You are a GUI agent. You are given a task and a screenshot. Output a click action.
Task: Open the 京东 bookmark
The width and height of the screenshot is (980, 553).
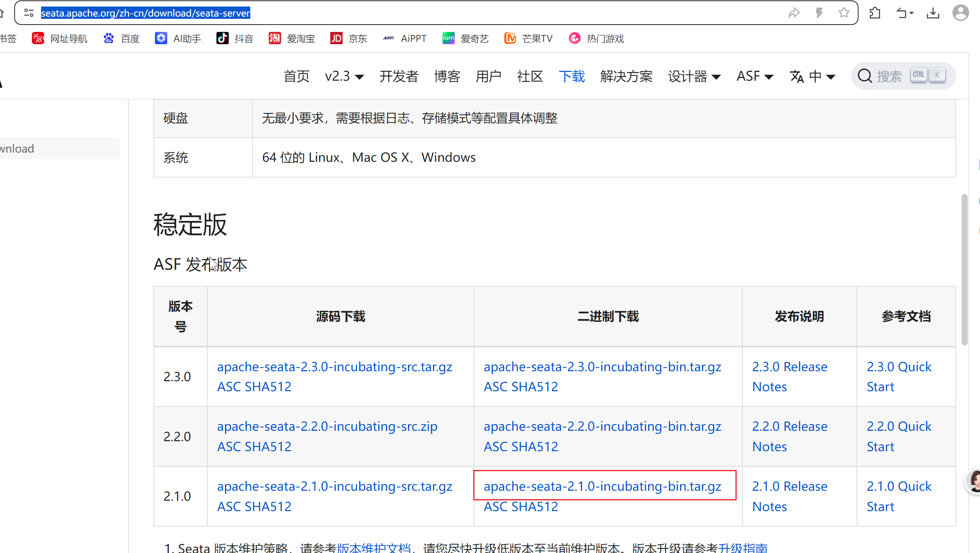coord(349,38)
